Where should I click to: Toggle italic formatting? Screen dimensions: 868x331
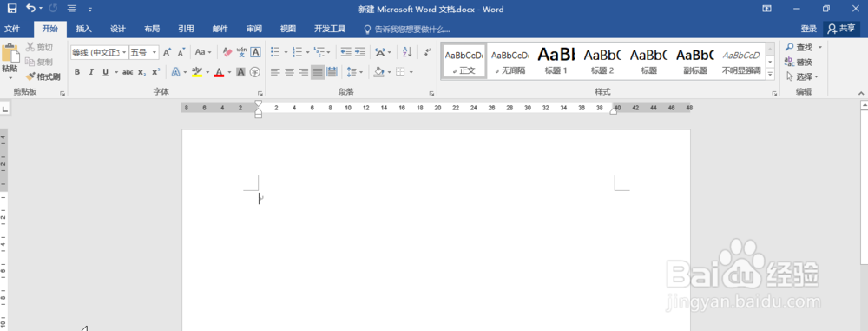tap(91, 72)
